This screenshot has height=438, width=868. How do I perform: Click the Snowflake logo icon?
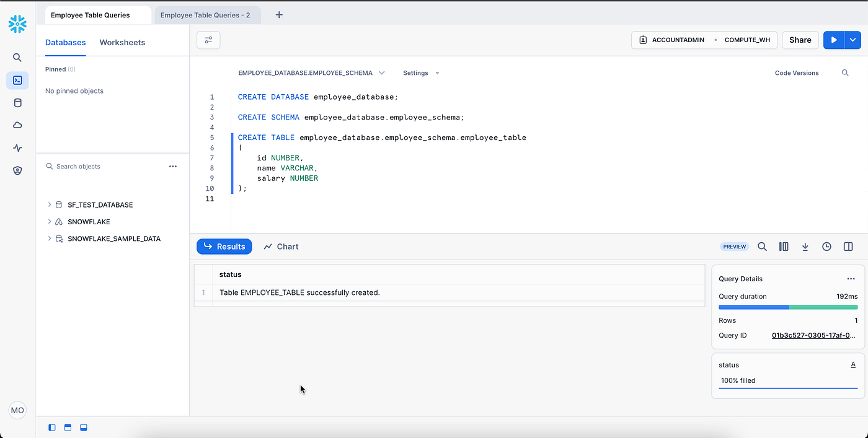(17, 24)
